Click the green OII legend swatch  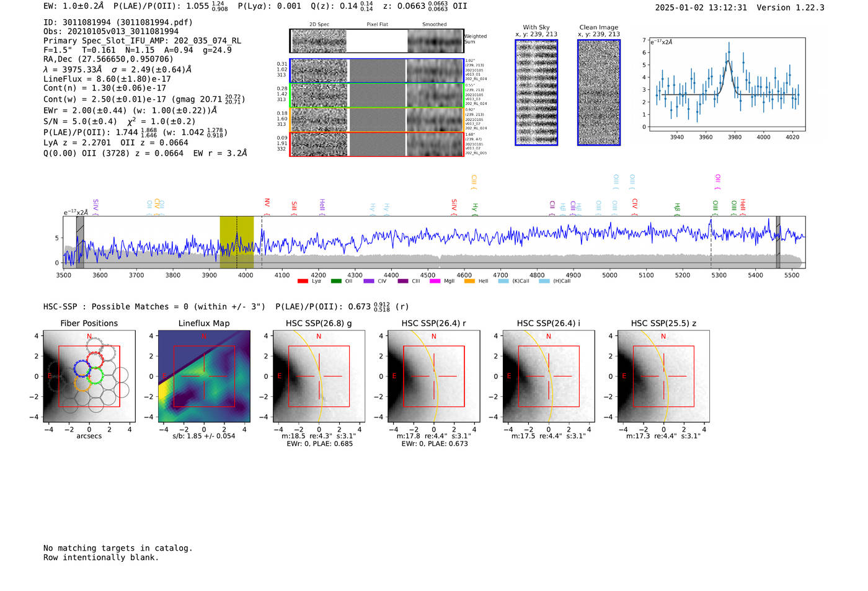[336, 281]
